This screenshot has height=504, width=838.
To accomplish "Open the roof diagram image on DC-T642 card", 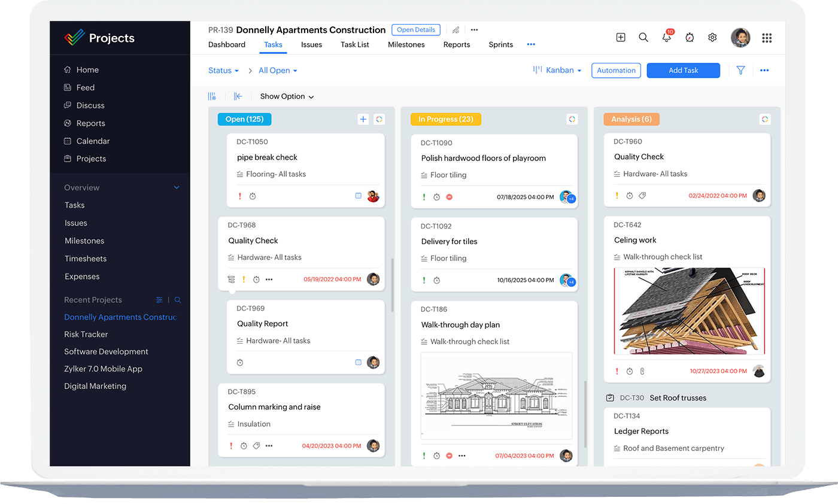I will pyautogui.click(x=687, y=311).
